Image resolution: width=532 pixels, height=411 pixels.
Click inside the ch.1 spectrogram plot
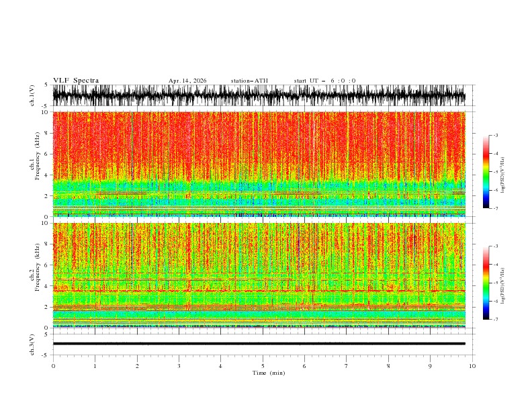point(259,164)
